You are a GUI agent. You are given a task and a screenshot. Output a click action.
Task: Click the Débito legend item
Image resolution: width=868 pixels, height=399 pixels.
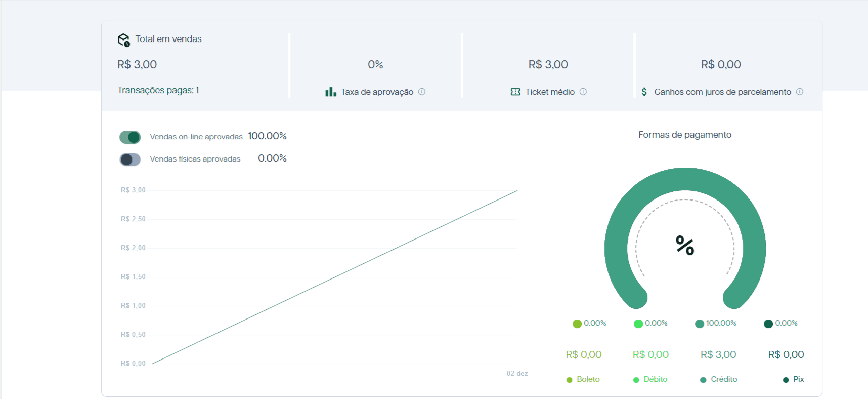pos(650,379)
